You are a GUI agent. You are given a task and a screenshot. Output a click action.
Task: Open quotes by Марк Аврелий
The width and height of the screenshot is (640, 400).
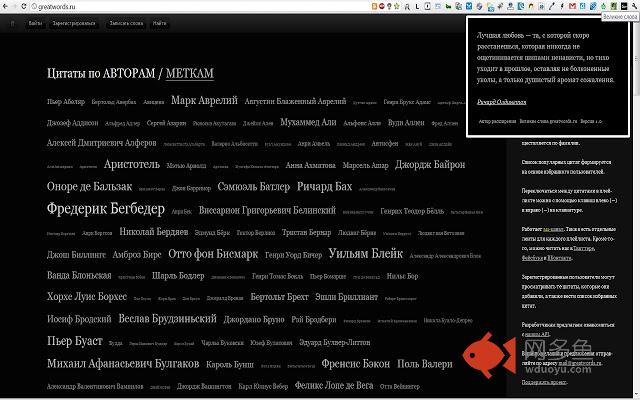[x=204, y=100]
